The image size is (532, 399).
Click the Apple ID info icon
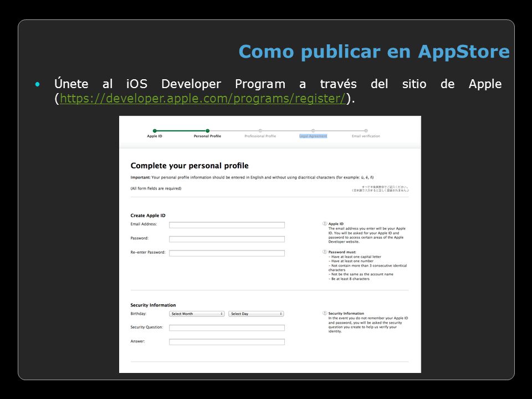click(x=325, y=223)
